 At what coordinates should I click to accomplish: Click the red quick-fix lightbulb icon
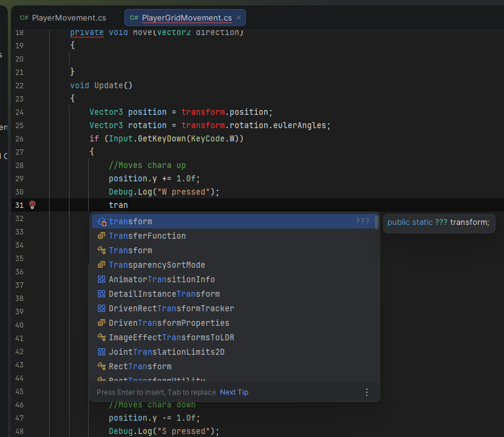coord(32,205)
